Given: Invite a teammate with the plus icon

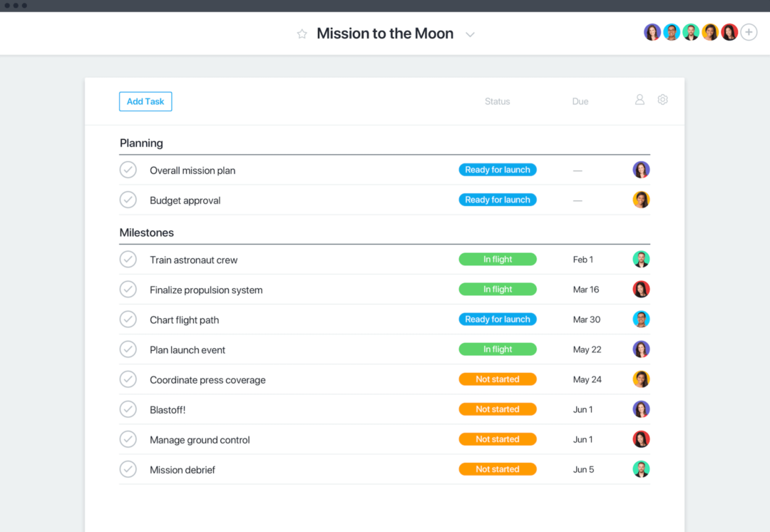Looking at the screenshot, I should [749, 32].
